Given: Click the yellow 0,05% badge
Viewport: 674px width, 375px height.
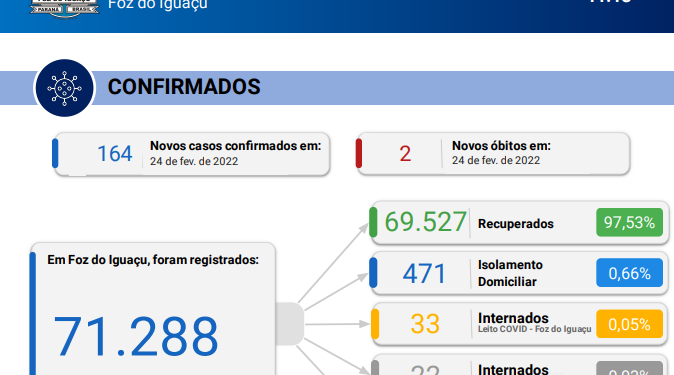Looking at the screenshot, I should [629, 324].
